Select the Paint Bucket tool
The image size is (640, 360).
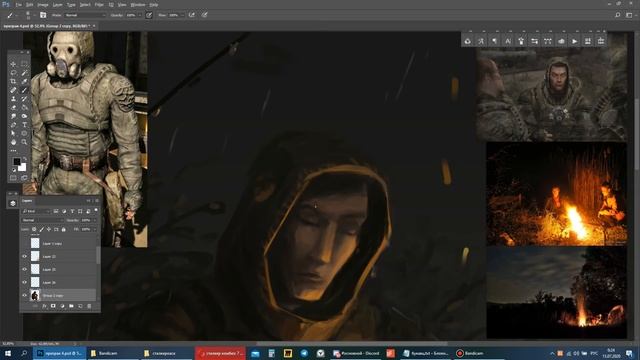coord(24,107)
